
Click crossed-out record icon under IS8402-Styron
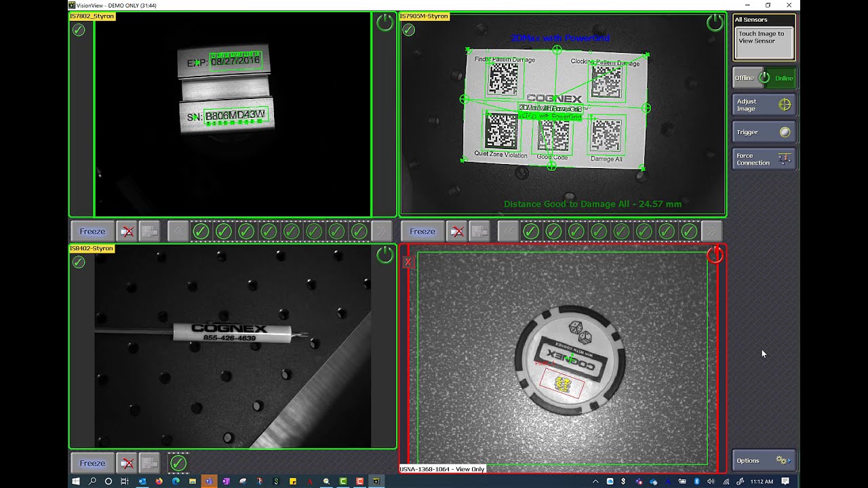pyautogui.click(x=127, y=463)
